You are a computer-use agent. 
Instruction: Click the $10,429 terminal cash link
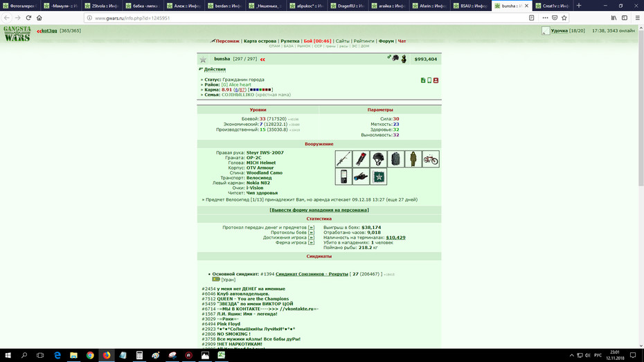click(395, 237)
